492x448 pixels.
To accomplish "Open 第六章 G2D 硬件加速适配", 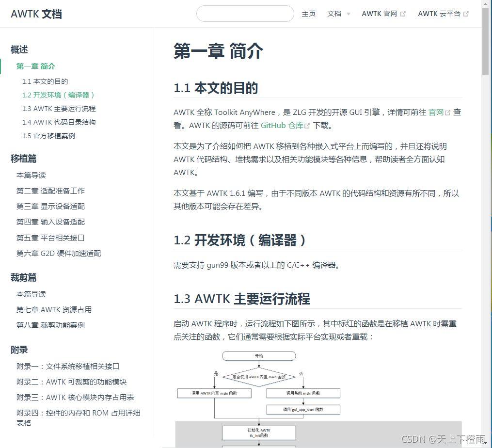I will [59, 254].
